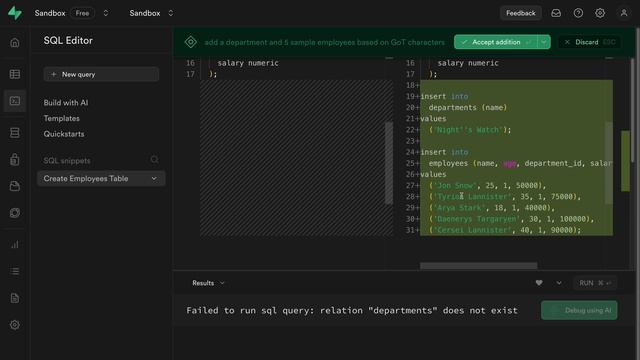The height and width of the screenshot is (360, 640).
Task: Click the diff overview ruler marker
Action: [x=625, y=161]
